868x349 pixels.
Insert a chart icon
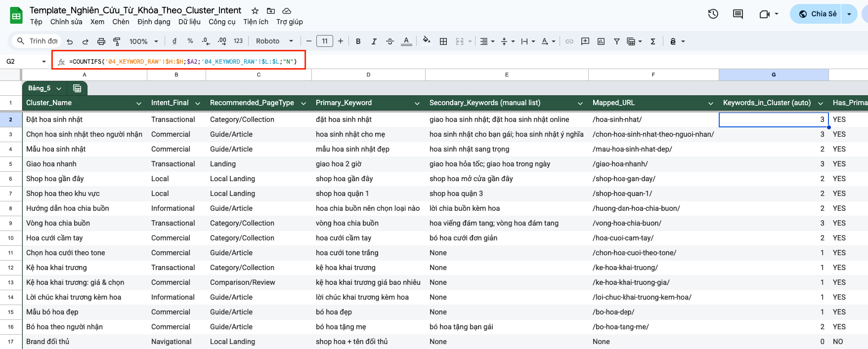click(x=601, y=41)
